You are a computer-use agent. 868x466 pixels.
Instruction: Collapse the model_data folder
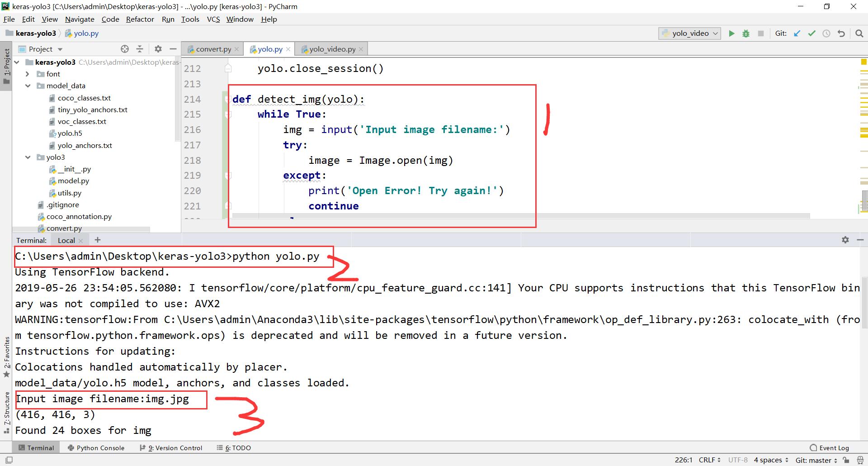coord(28,86)
